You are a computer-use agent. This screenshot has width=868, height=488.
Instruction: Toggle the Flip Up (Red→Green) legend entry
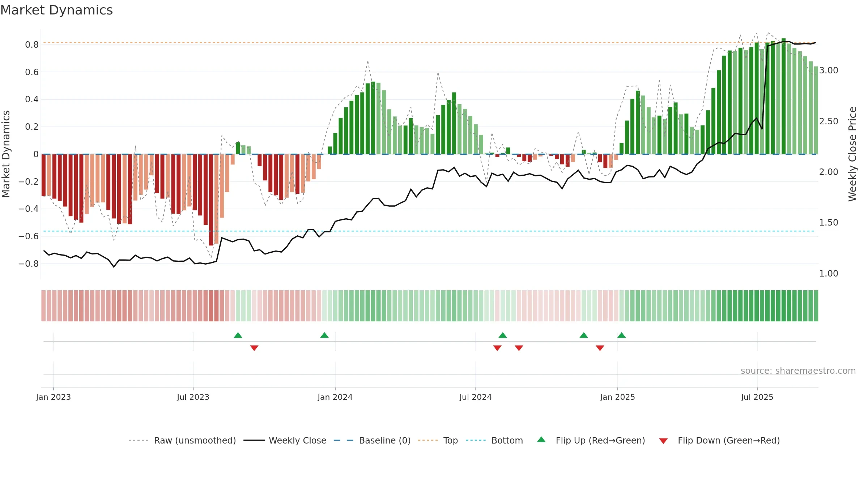coord(591,441)
